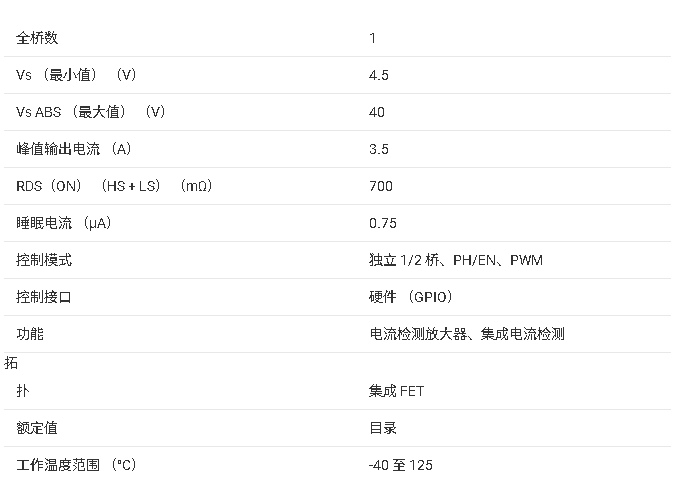Screen dimensions: 686x482
Task: Select the 目录 rating value
Action: click(383, 428)
